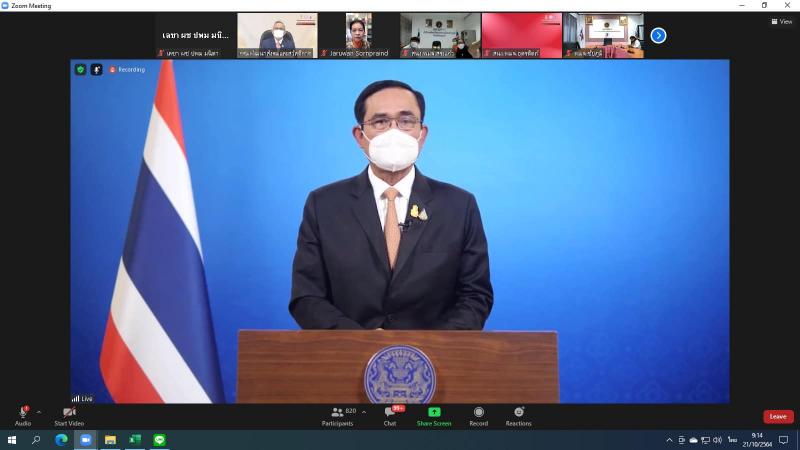Unmute microphone with the Audio button
This screenshot has width=800, height=450.
click(x=22, y=416)
